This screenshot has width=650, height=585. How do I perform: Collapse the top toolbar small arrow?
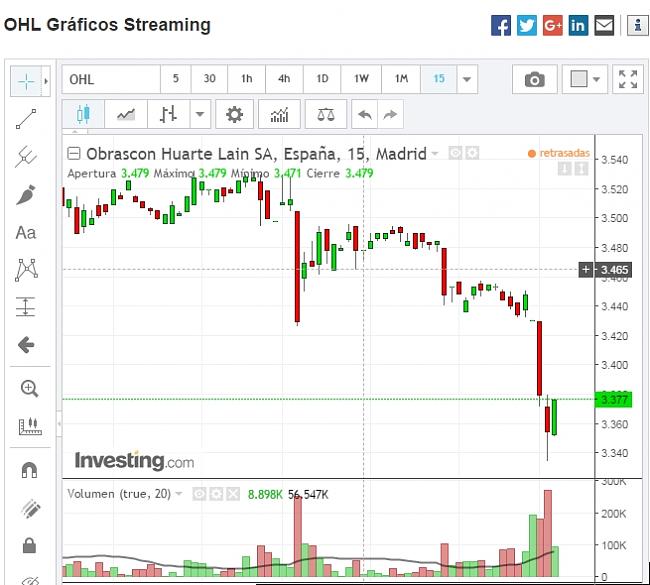(x=75, y=131)
